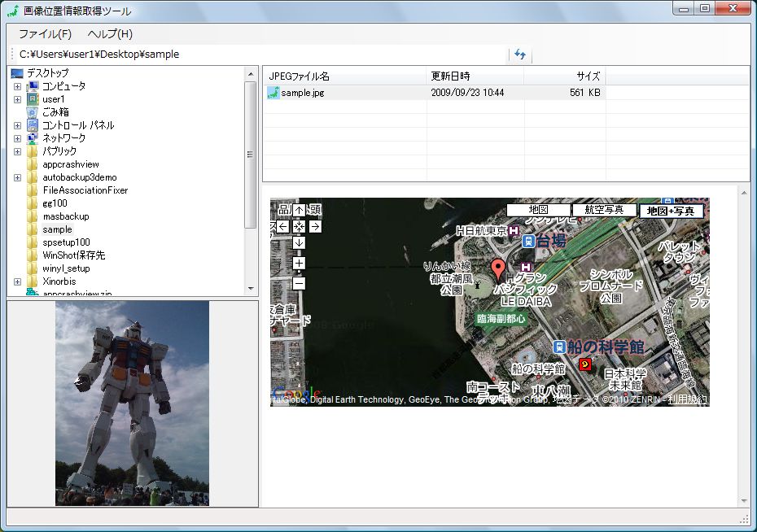Viewport: 757px width, 532px height.
Task: Select the winyl_setup folder
Action: click(66, 268)
